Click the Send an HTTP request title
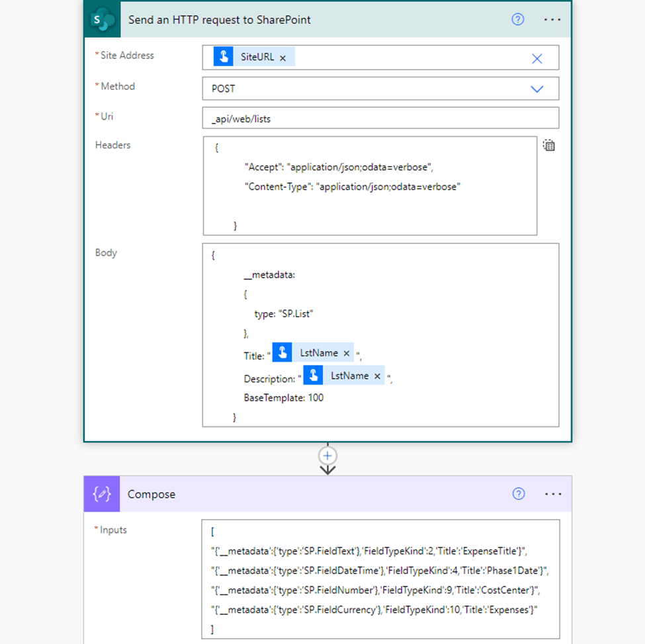Image resolution: width=645 pixels, height=644 pixels. [219, 20]
